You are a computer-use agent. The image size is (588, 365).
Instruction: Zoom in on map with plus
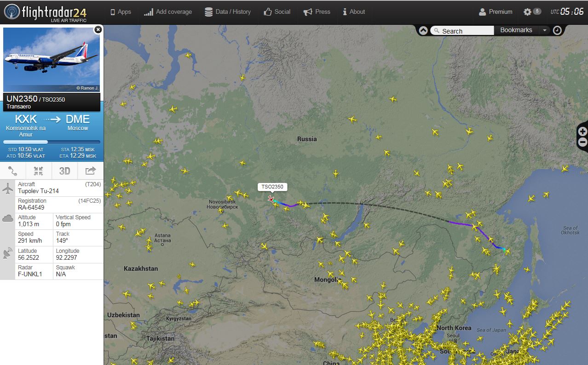tap(582, 132)
